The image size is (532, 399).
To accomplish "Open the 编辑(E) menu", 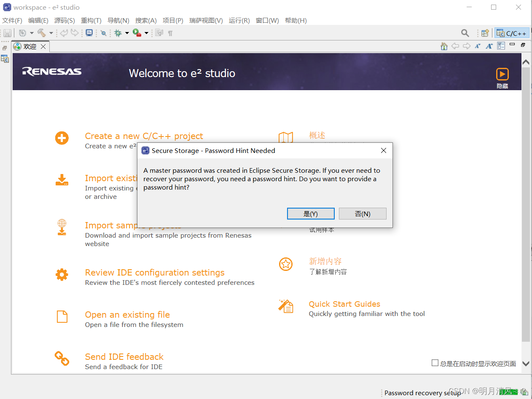I will (38, 20).
